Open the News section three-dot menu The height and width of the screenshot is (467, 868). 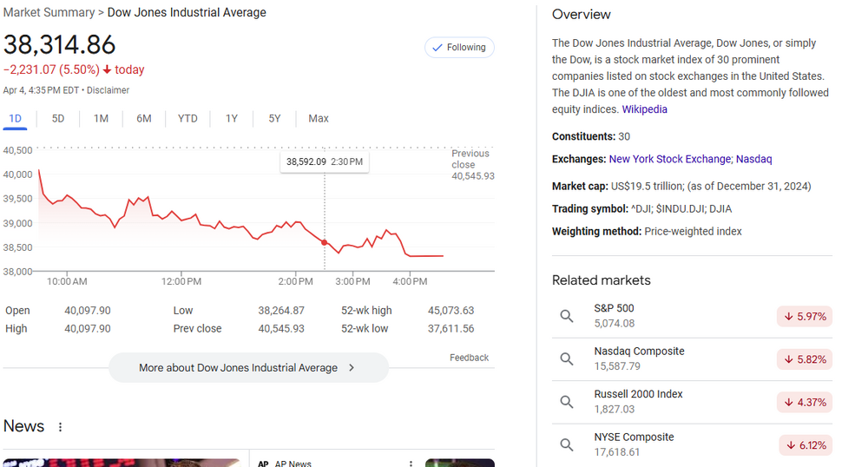point(60,427)
